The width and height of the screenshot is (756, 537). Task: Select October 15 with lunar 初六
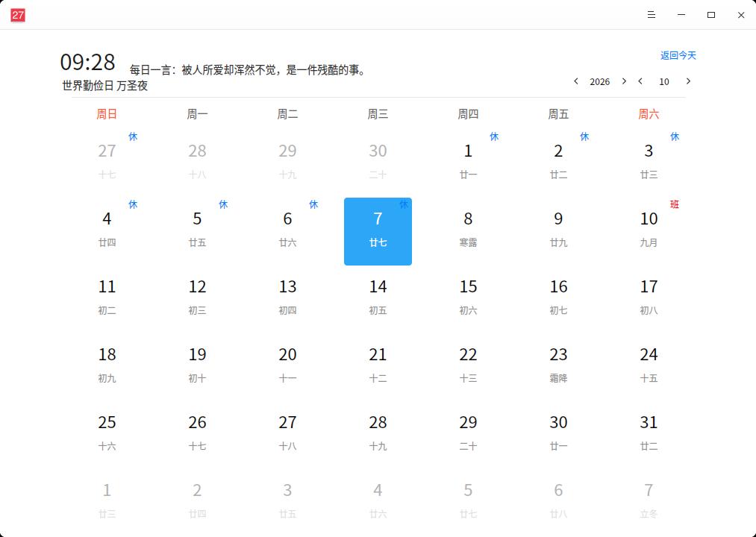pyautogui.click(x=468, y=299)
